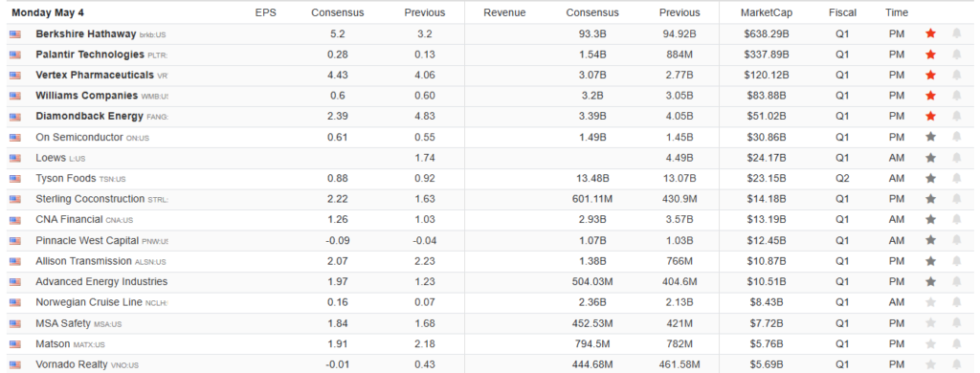Open Allison Transmission company link
The image size is (980, 373).
tap(84, 261)
